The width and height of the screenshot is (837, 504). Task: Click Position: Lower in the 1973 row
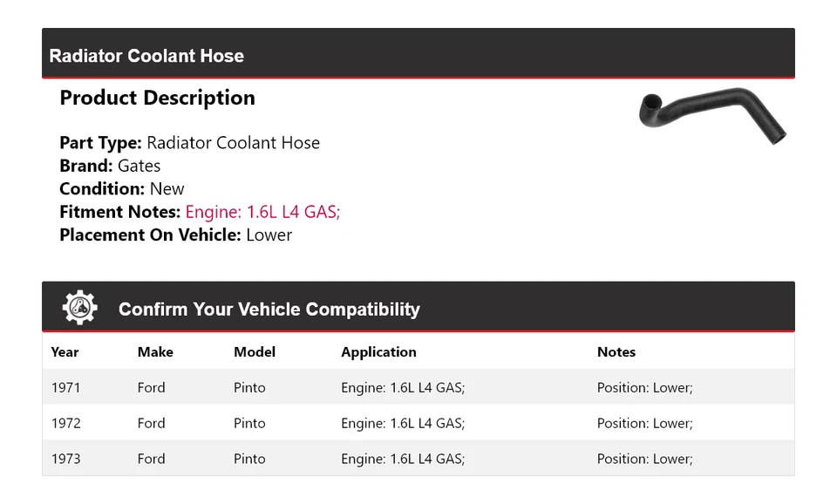644,459
